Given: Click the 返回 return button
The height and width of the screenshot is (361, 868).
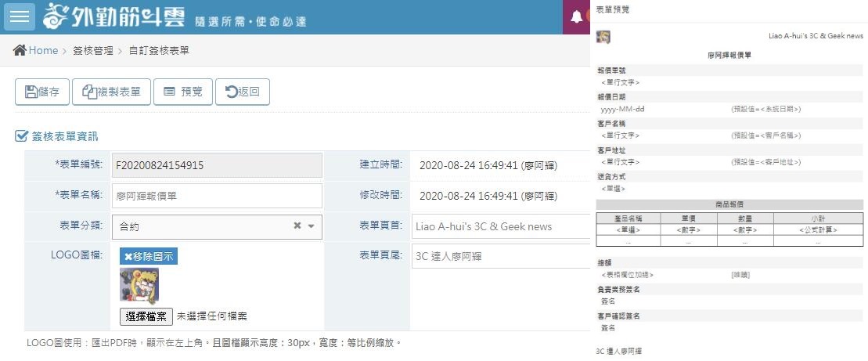Looking at the screenshot, I should coord(242,92).
